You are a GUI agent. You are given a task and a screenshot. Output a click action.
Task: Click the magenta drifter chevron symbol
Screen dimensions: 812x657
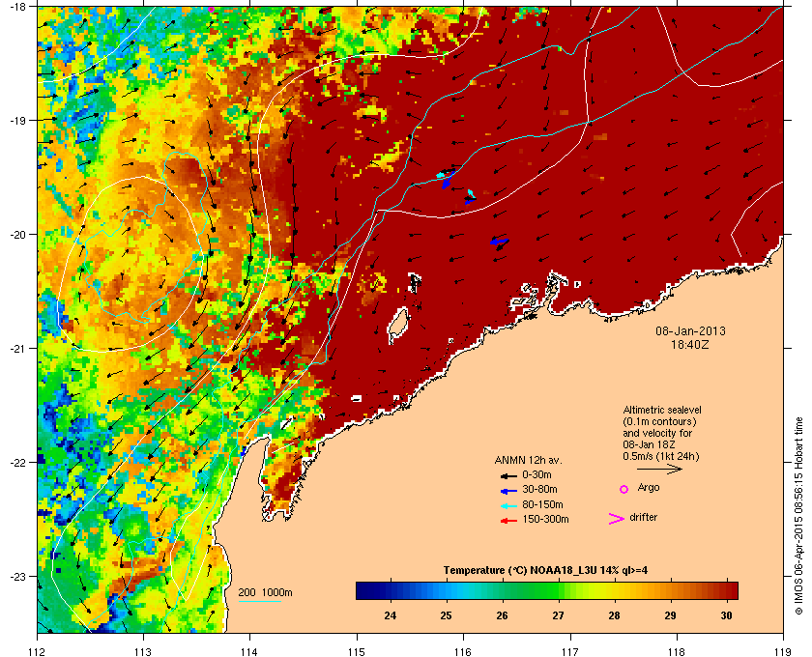[x=617, y=519]
